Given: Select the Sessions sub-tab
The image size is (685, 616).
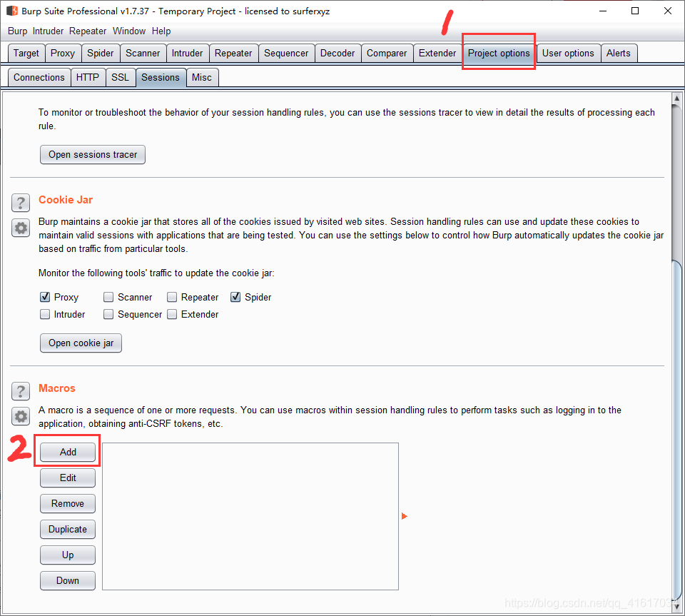Looking at the screenshot, I should pos(161,77).
